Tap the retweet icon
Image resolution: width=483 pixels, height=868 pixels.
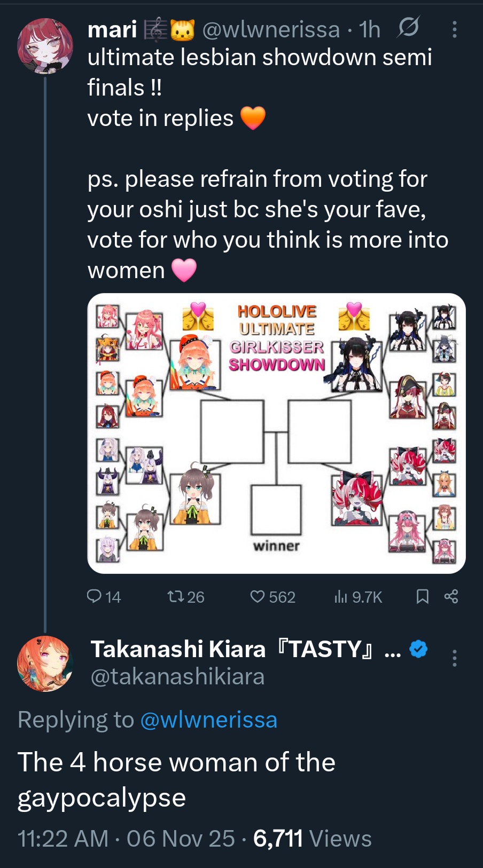click(x=176, y=596)
